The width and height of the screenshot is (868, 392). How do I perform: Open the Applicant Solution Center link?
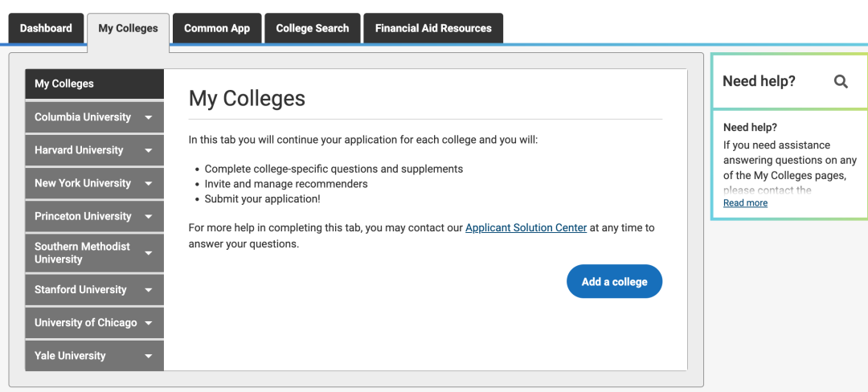click(526, 228)
